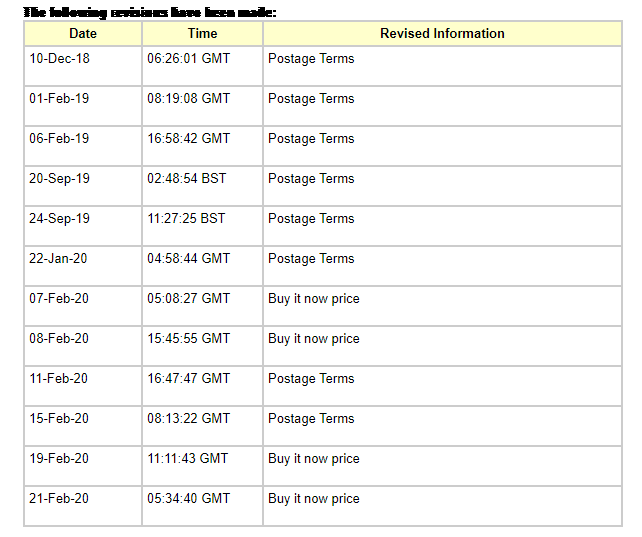Click the 05:34:40 GMT time cell
The image size is (642, 537).
[x=202, y=506]
